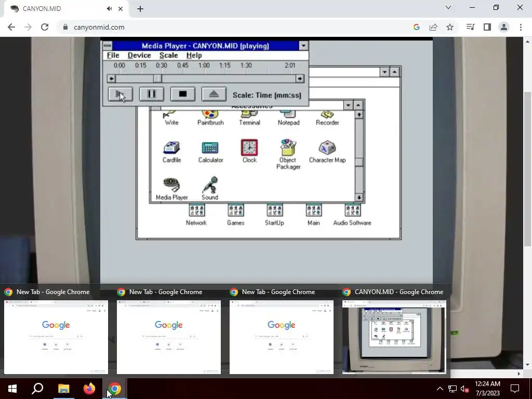Viewport: 532px width, 399px height.
Task: Open File Explorer from the taskbar
Action: [x=63, y=389]
